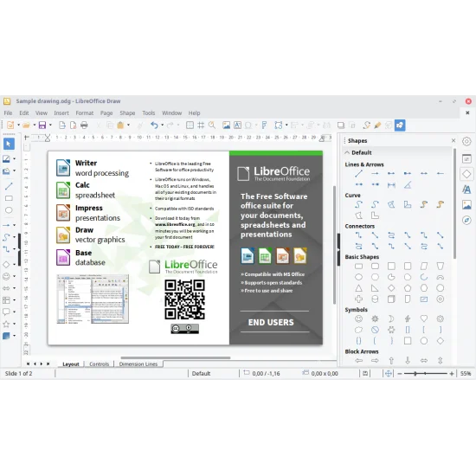Click the horizontal scrollbar below the canvas
The width and height of the screenshot is (476, 476).
176,357
